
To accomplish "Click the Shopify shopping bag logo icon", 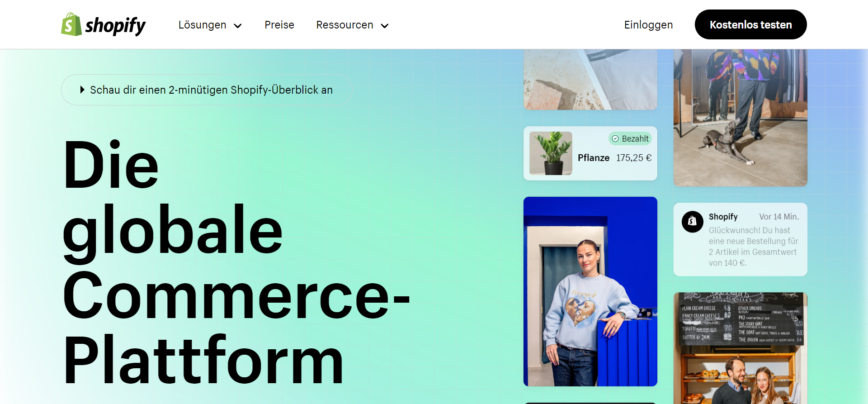I will tap(71, 24).
